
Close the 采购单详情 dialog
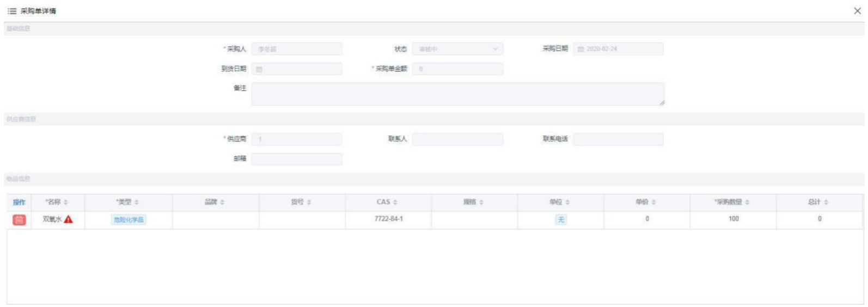click(857, 11)
